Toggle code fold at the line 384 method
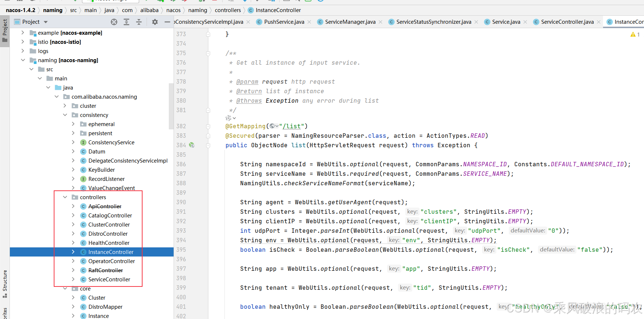This screenshot has height=319, width=644. click(208, 145)
